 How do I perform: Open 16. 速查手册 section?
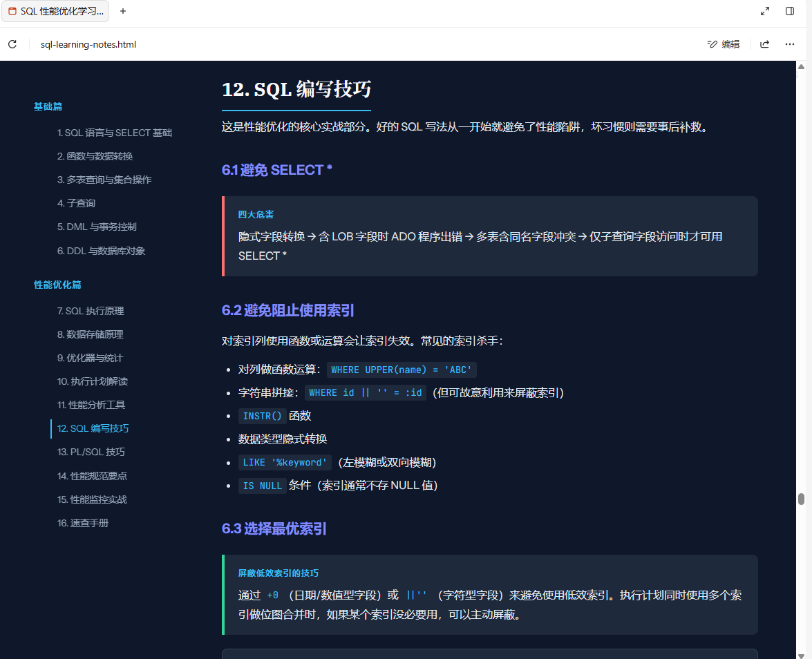(x=83, y=524)
